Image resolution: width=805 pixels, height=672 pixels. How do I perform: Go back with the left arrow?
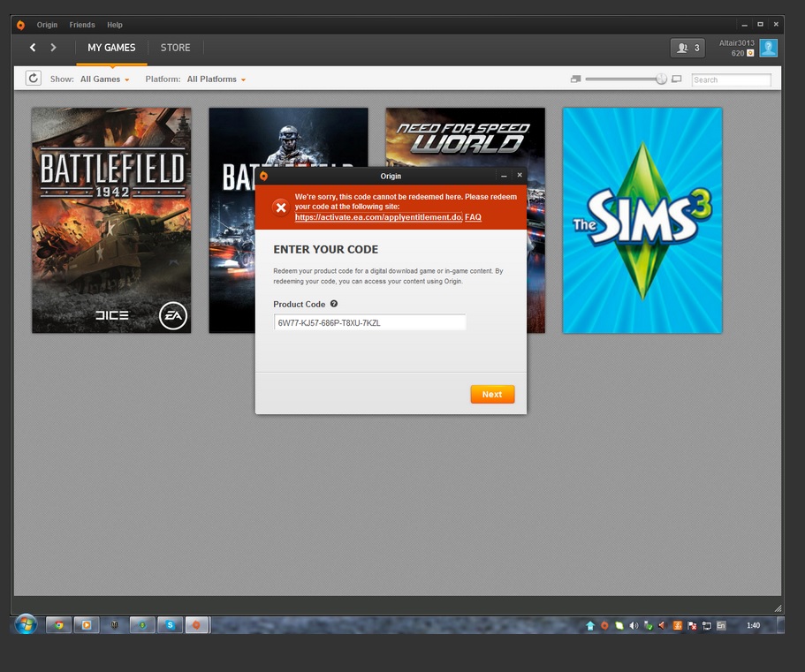coord(33,48)
